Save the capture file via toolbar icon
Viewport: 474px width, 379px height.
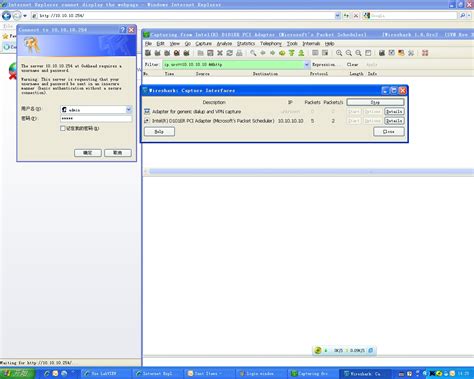tap(210, 53)
